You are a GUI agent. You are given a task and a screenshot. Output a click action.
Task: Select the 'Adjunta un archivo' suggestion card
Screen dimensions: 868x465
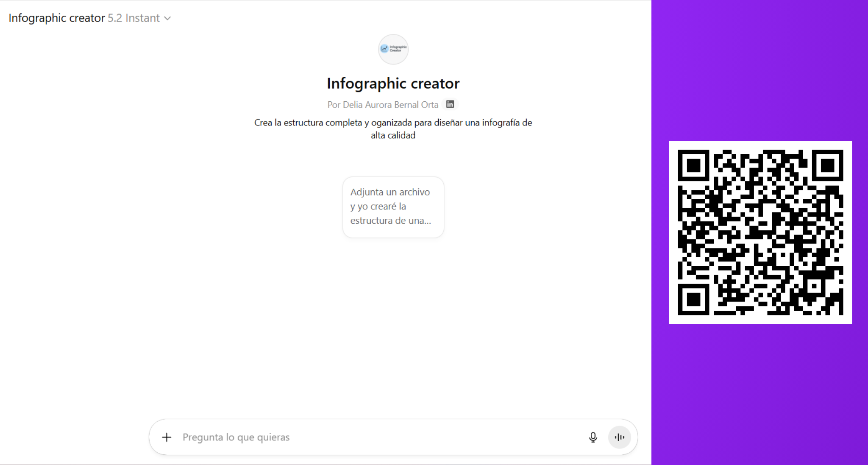[x=393, y=207]
